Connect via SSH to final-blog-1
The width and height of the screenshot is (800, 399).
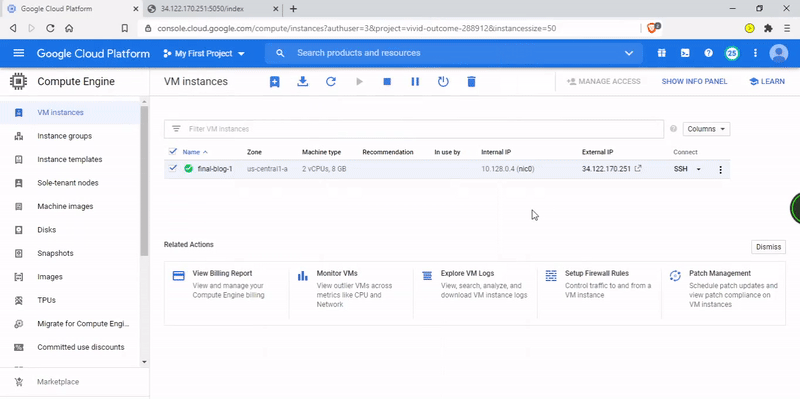[x=681, y=169]
